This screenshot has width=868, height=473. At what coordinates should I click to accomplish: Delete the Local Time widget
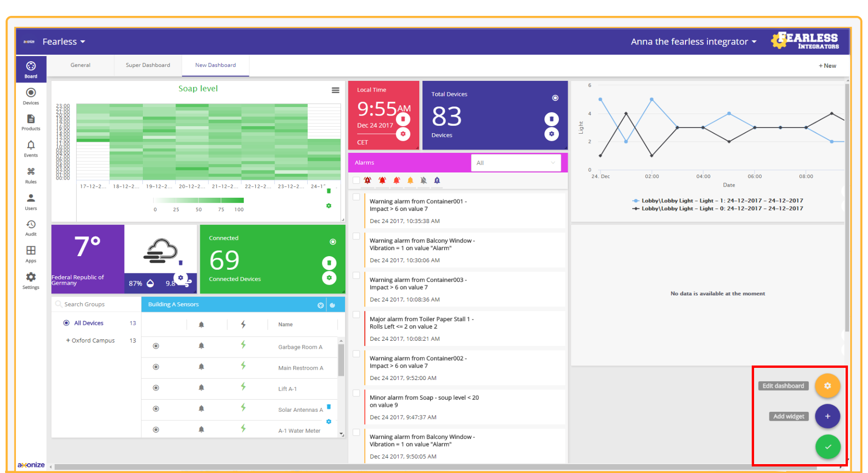(403, 119)
